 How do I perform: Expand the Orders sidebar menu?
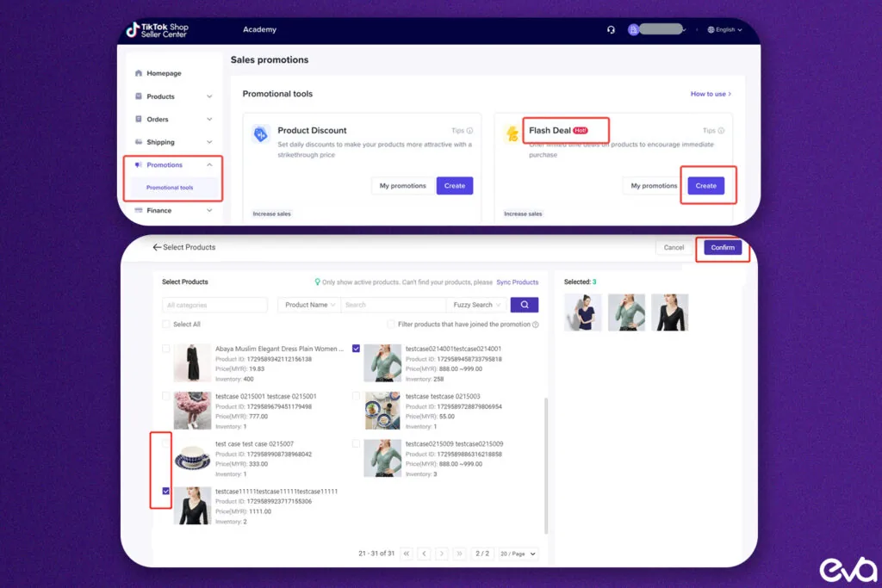(209, 119)
